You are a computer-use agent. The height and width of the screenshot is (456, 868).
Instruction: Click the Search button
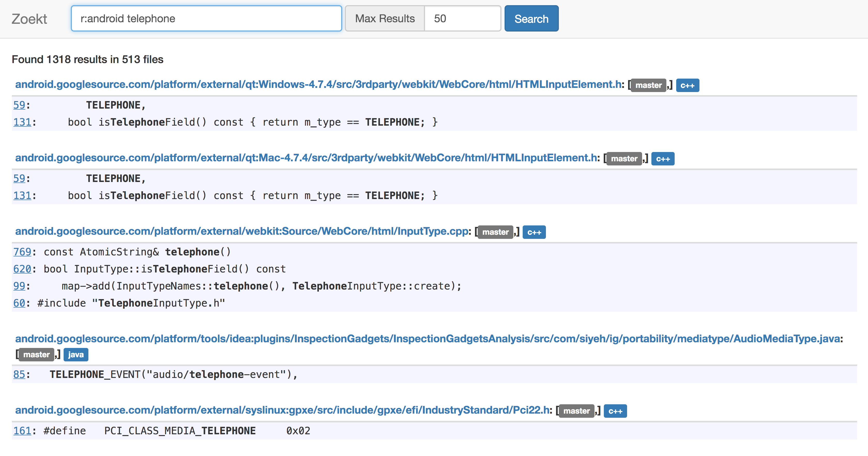tap(531, 19)
